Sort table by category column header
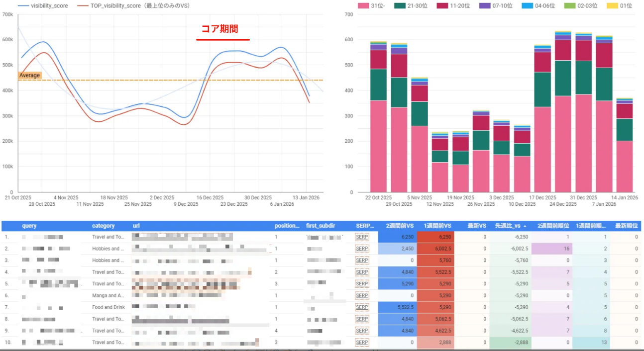This screenshot has width=644, height=351. tap(103, 226)
